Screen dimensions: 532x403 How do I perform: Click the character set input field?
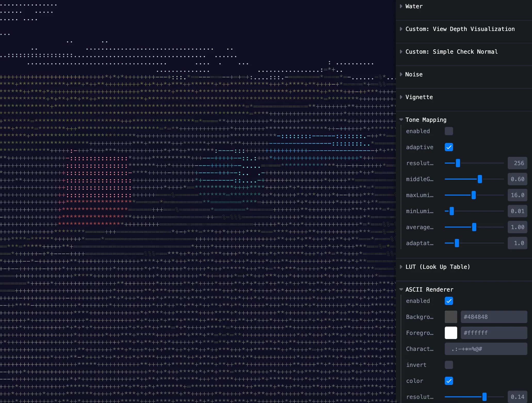pyautogui.click(x=486, y=349)
